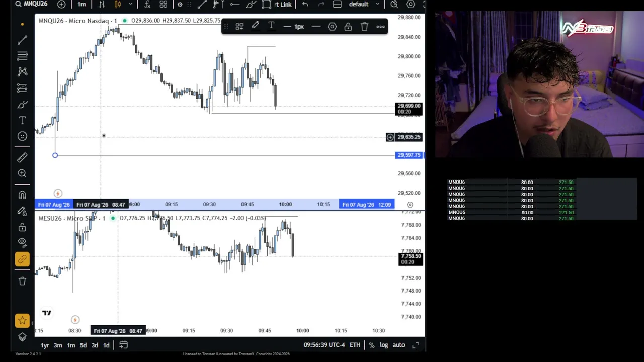Select the measure ruler tool
Screen dimensions: 644x362
click(x=22, y=157)
